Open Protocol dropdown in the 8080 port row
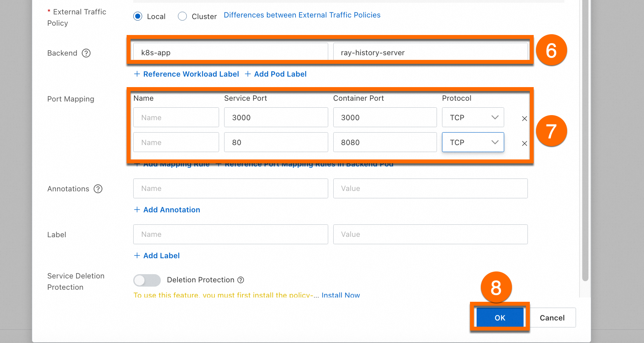This screenshot has height=343, width=644. click(x=473, y=142)
